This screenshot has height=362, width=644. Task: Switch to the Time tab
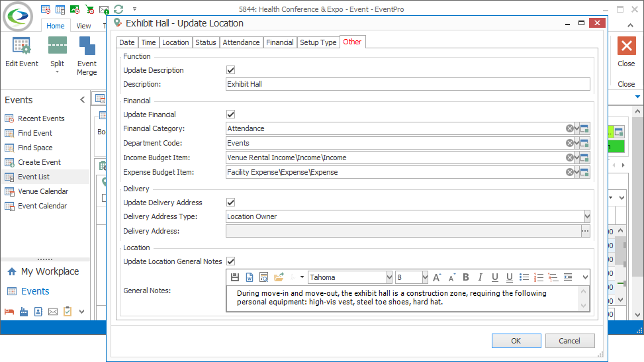148,42
